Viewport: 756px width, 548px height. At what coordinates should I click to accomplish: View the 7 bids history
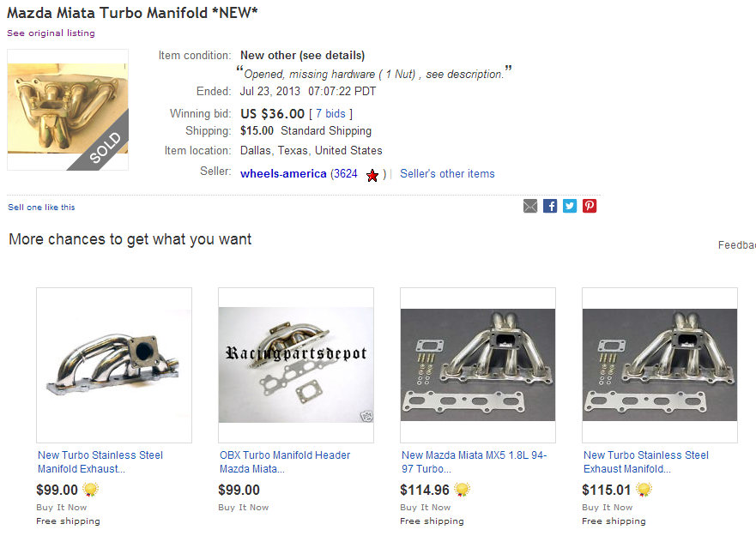tap(330, 114)
